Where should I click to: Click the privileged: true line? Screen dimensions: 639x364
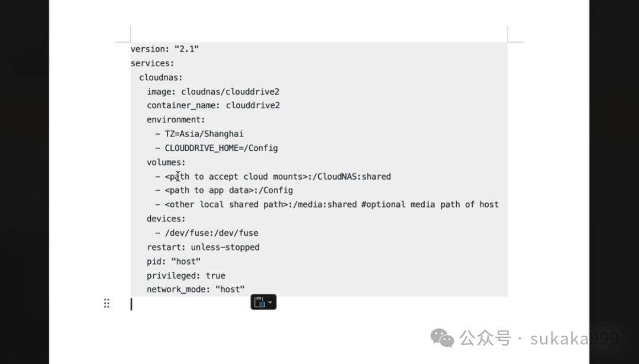coord(186,275)
